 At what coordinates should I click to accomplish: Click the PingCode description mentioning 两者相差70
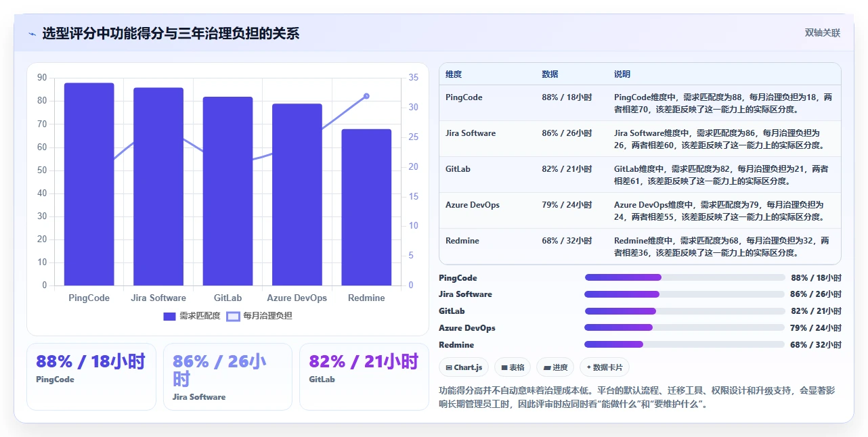[723, 103]
